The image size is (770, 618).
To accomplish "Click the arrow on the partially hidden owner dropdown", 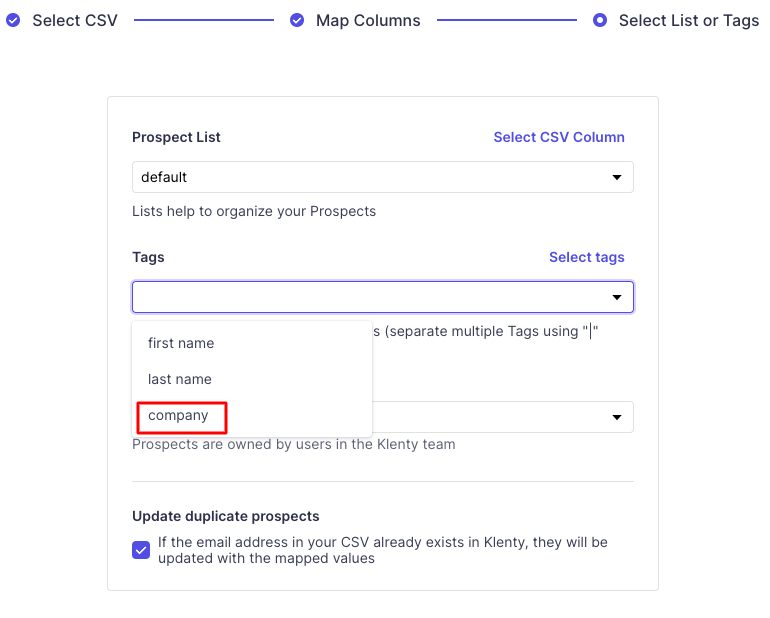I will 617,417.
